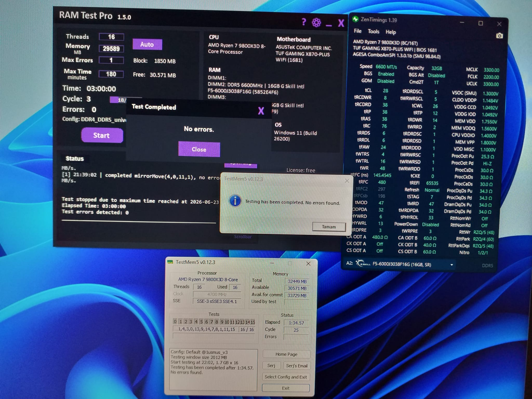
Task: Click the Block '1850 MB' value
Action: pos(165,61)
